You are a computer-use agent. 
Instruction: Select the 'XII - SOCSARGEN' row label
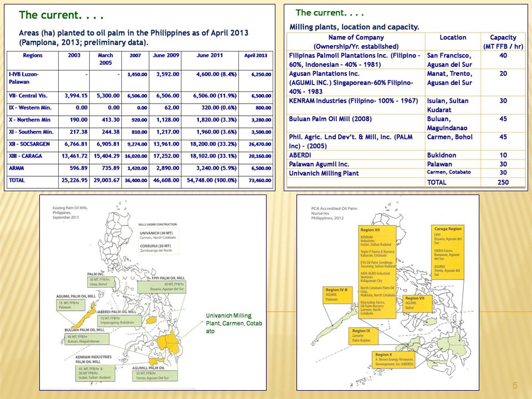pyautogui.click(x=29, y=144)
